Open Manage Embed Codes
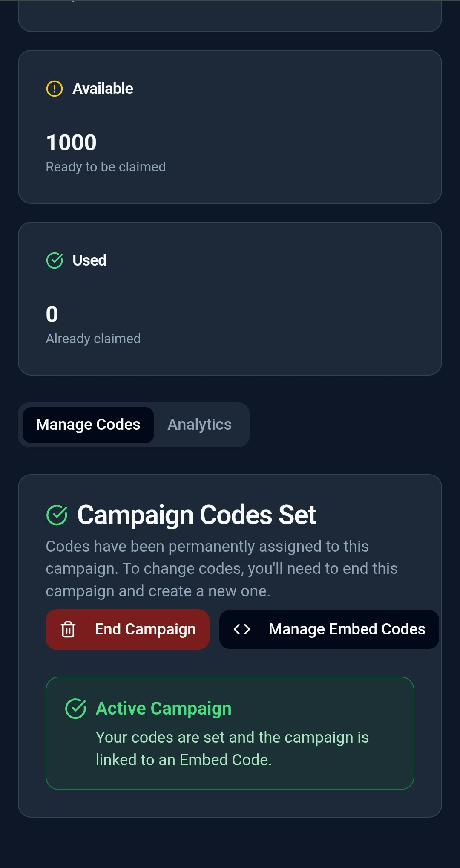The height and width of the screenshot is (868, 460). click(x=329, y=629)
